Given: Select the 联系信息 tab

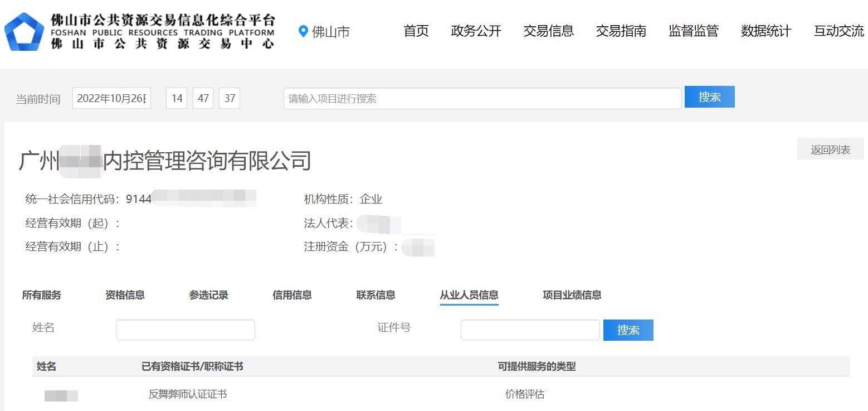Looking at the screenshot, I should point(376,295).
